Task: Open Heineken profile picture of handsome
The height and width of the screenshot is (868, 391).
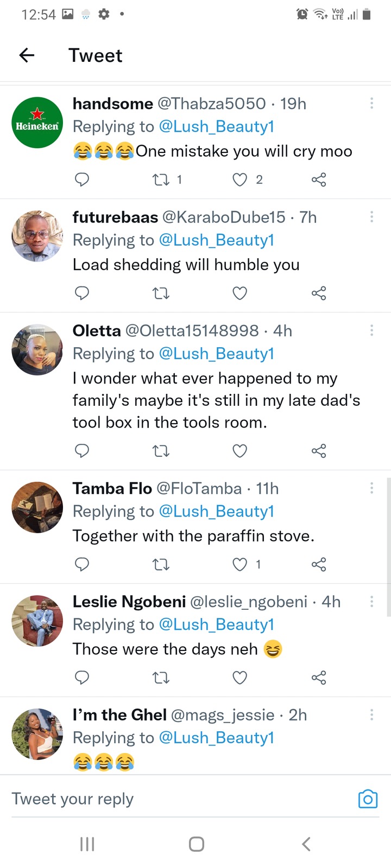Action: 37,123
